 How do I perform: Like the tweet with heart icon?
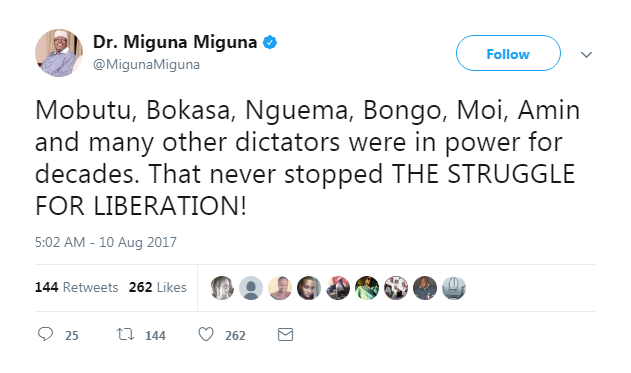[x=206, y=334]
